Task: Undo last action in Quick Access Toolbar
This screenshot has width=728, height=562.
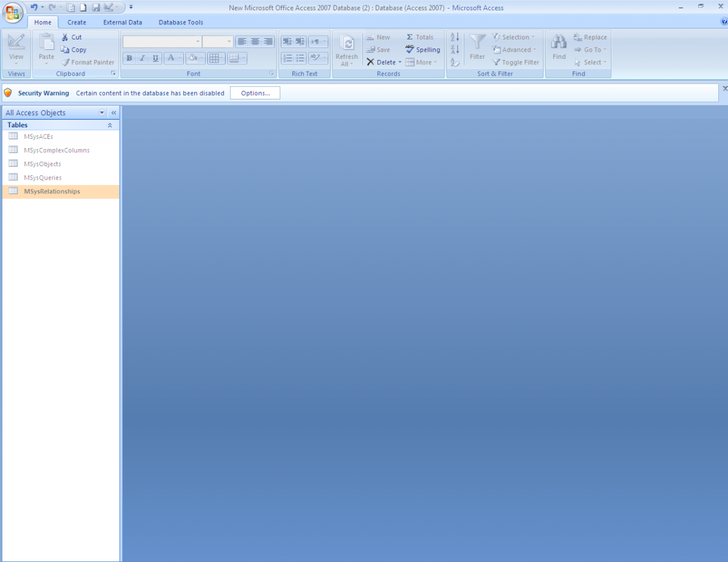Action: click(x=34, y=7)
